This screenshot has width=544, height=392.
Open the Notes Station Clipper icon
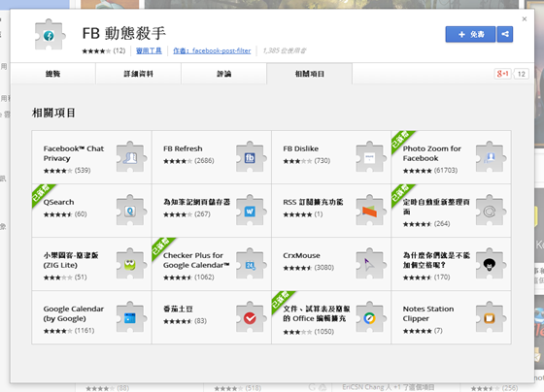tap(491, 317)
